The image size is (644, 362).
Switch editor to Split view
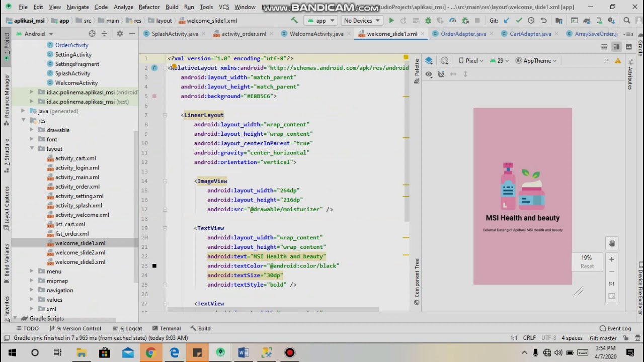[x=616, y=47]
